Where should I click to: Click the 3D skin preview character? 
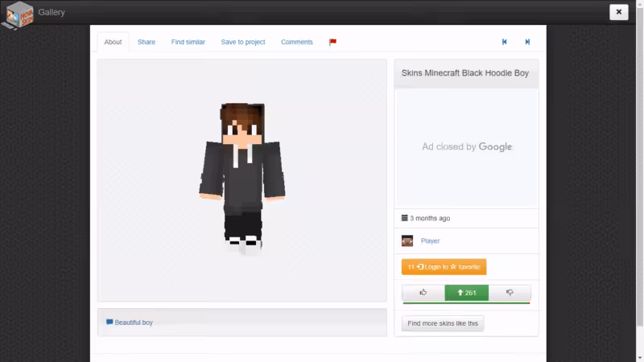(x=242, y=178)
